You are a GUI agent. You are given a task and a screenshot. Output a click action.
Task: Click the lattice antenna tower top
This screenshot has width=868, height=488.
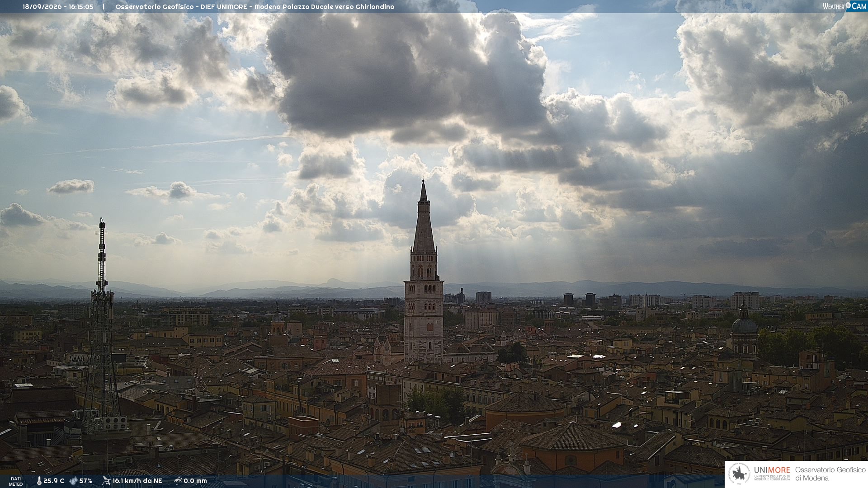pos(102,235)
